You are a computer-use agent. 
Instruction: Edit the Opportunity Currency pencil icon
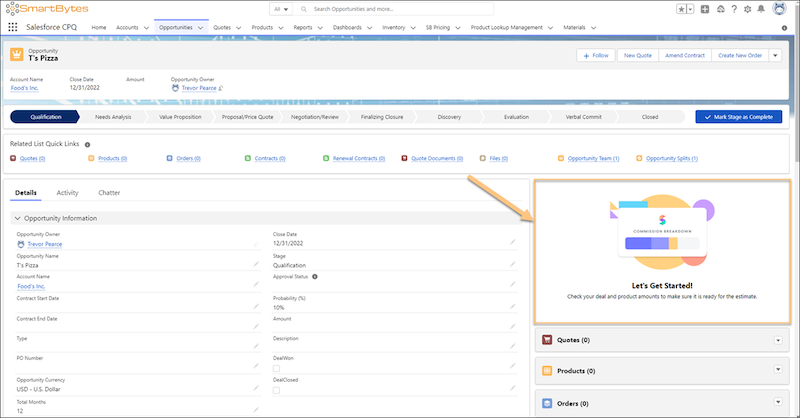[256, 388]
